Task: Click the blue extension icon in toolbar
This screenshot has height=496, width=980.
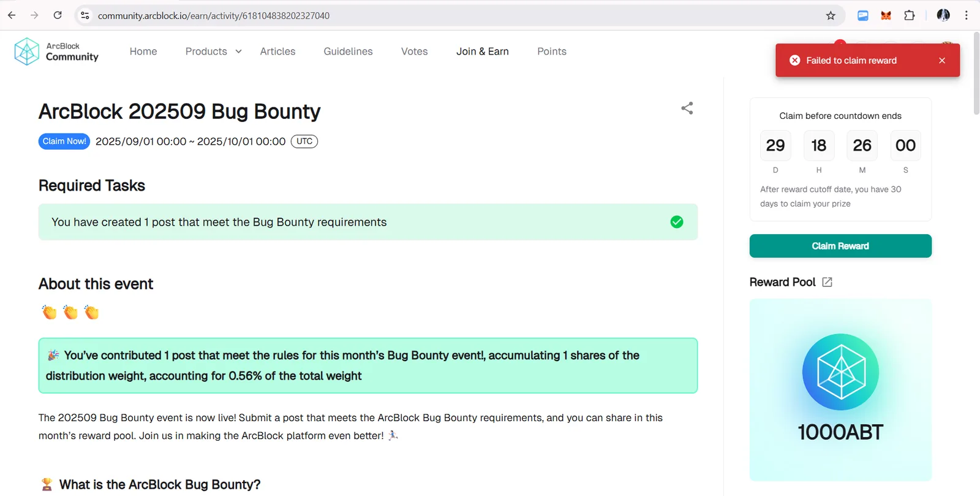Action: (862, 15)
